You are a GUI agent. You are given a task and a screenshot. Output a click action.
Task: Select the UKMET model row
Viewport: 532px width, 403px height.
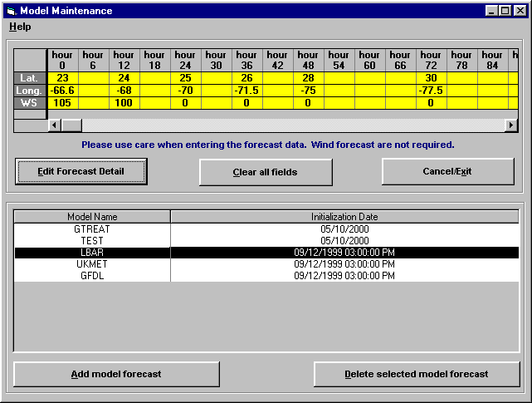[x=92, y=263]
